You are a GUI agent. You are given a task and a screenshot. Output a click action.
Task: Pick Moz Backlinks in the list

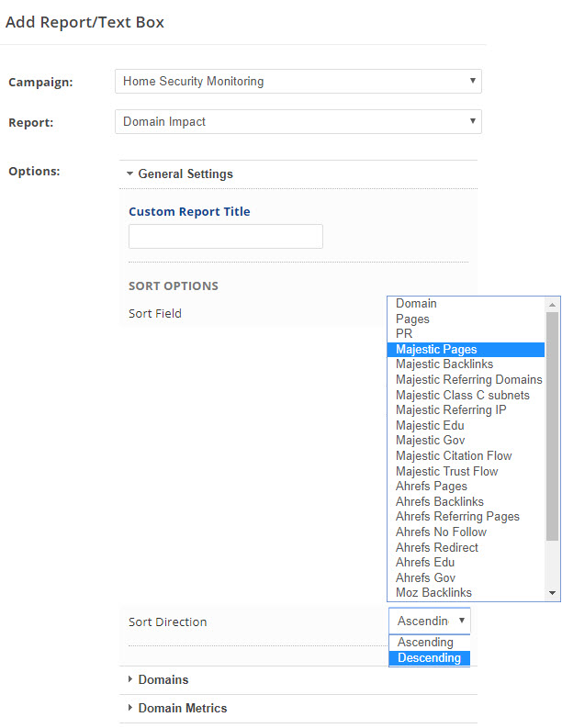point(433,593)
